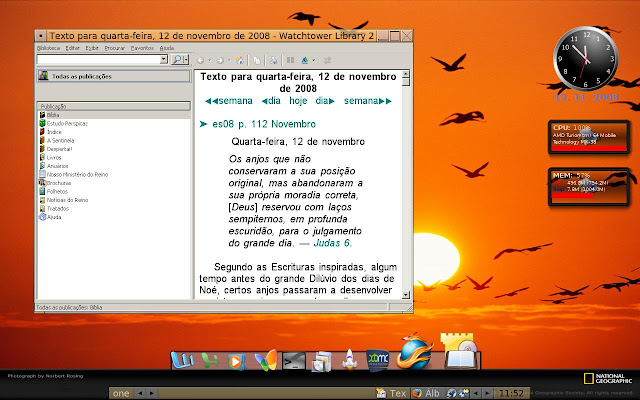Jump to today via hoje link
640x400 pixels.
298,101
